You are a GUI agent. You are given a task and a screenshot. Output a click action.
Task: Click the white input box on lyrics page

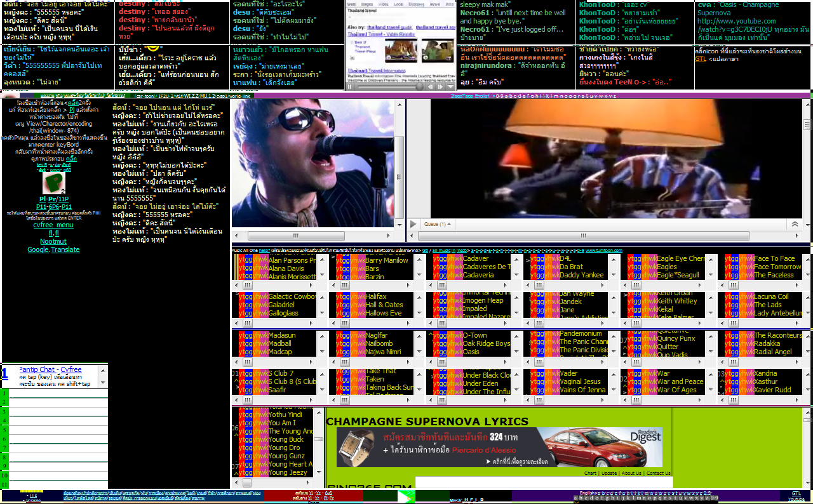pos(544,483)
